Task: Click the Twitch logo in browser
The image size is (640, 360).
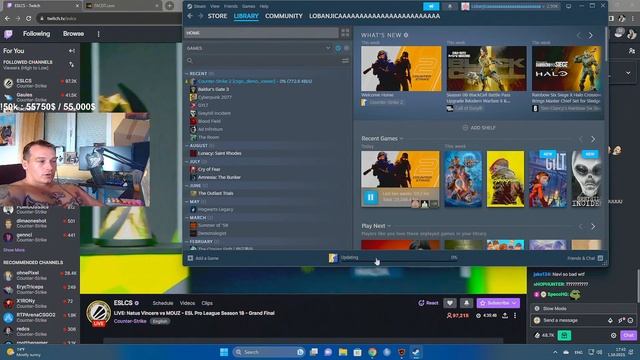Action: tap(8, 34)
